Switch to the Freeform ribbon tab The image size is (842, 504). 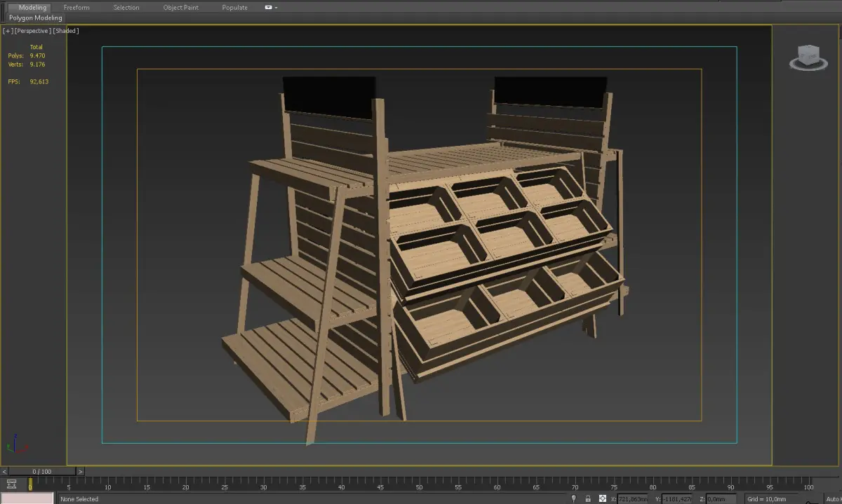(x=76, y=7)
